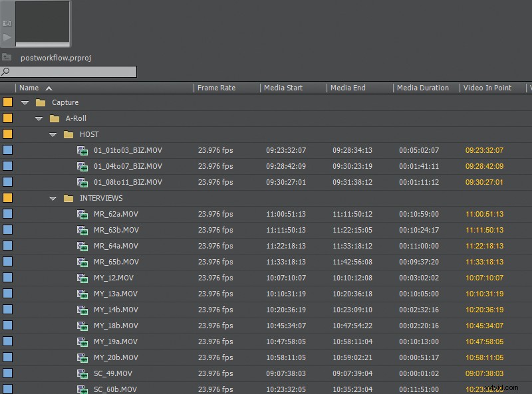This screenshot has height=394, width=532.
Task: Select the postworkflow.prproj project name
Action: pyautogui.click(x=53, y=57)
